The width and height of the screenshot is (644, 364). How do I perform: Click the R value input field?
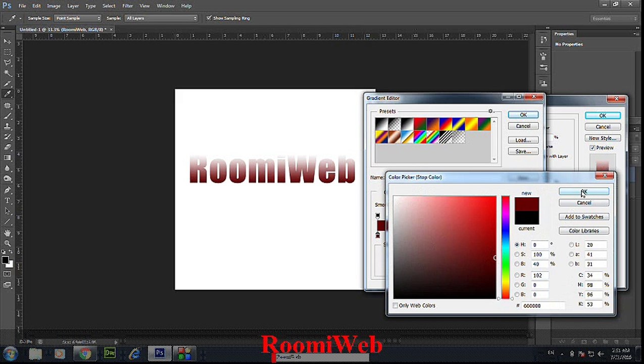(x=540, y=276)
